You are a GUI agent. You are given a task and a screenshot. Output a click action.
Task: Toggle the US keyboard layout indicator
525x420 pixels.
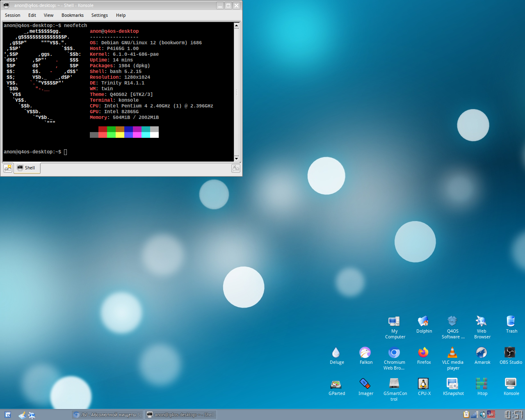[491, 415]
